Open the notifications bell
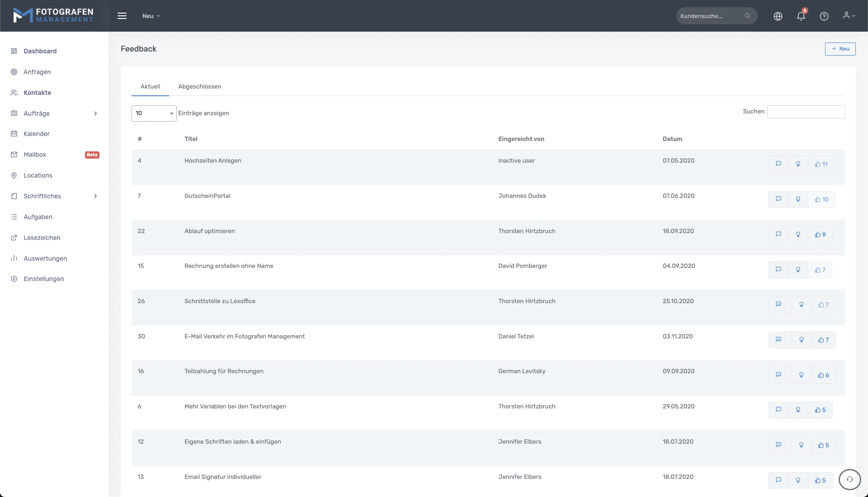This screenshot has height=497, width=868. pyautogui.click(x=801, y=16)
